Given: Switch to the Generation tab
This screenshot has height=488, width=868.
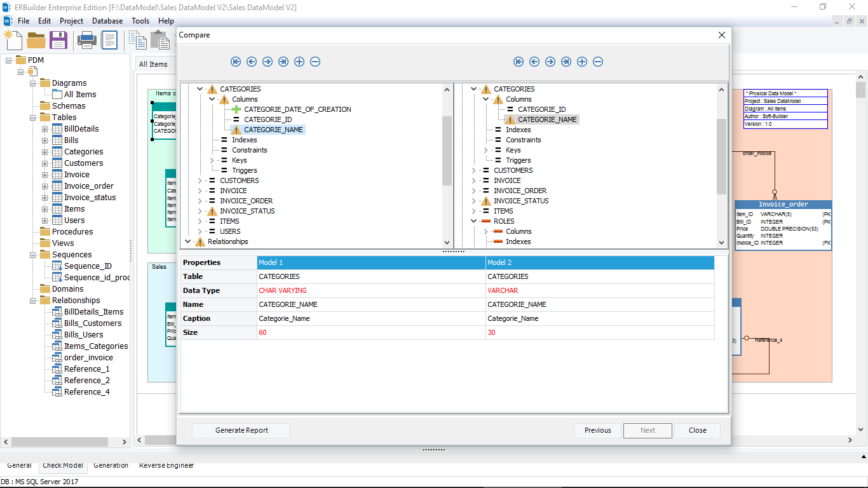Looking at the screenshot, I should [x=111, y=465].
